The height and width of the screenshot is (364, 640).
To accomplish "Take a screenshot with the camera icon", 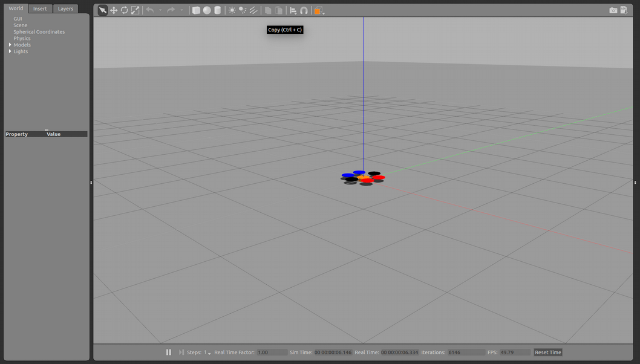I will coord(613,10).
